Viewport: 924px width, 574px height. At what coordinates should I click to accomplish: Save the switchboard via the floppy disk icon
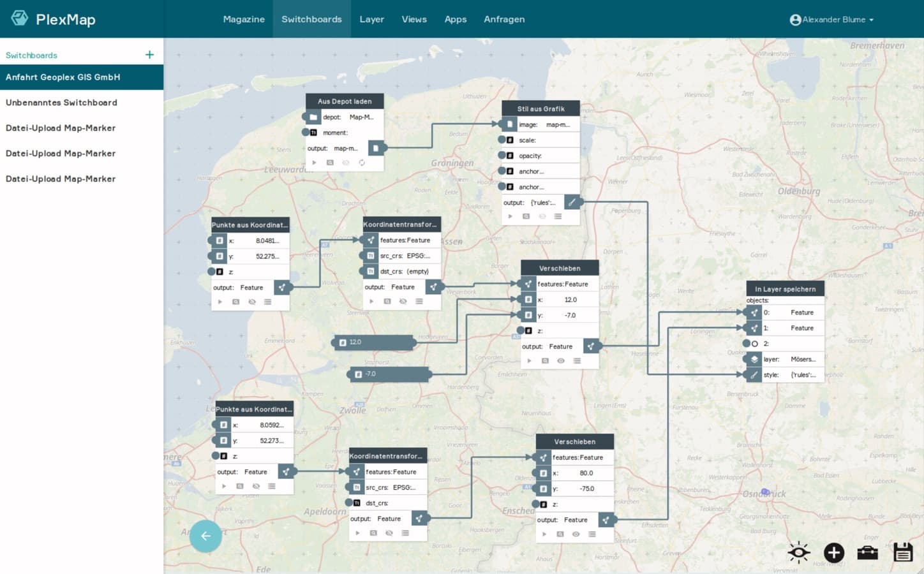tap(902, 552)
